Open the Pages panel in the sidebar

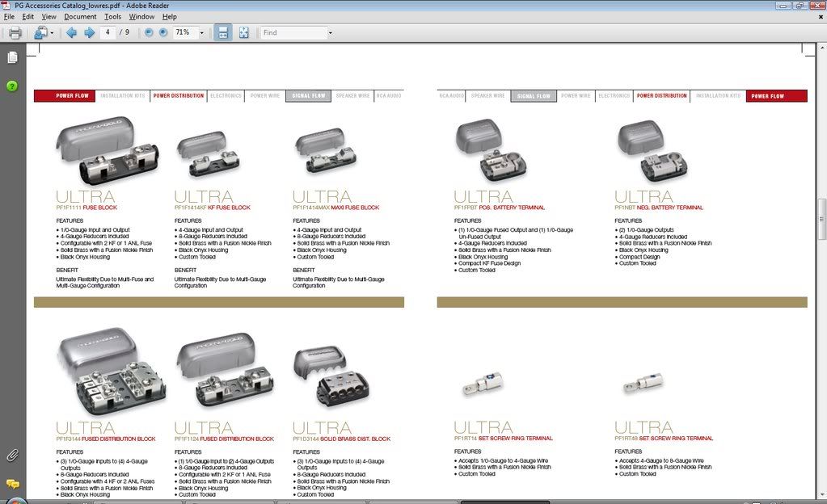pyautogui.click(x=13, y=57)
